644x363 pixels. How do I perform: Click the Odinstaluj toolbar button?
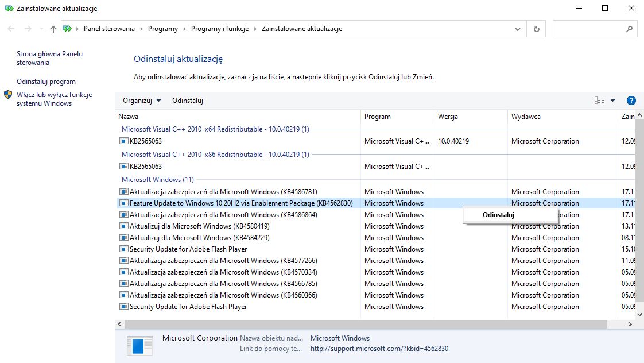coord(188,101)
